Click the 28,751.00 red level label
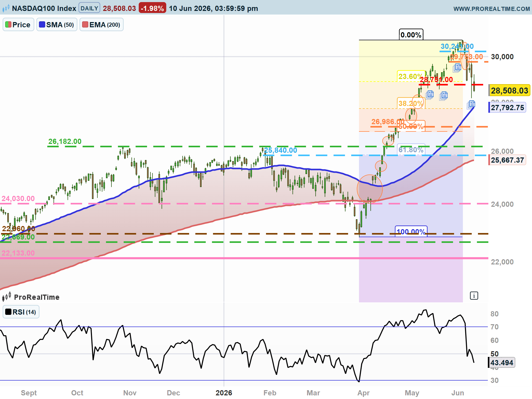 coord(436,80)
